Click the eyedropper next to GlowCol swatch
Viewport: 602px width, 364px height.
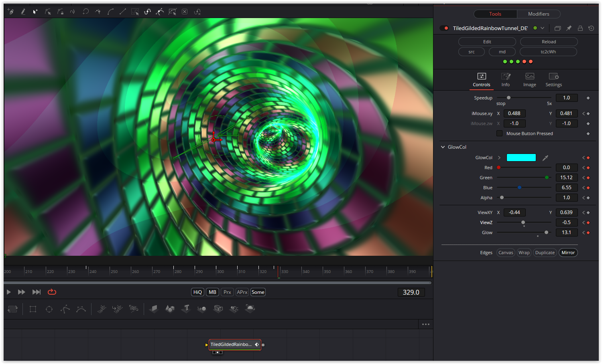click(545, 158)
